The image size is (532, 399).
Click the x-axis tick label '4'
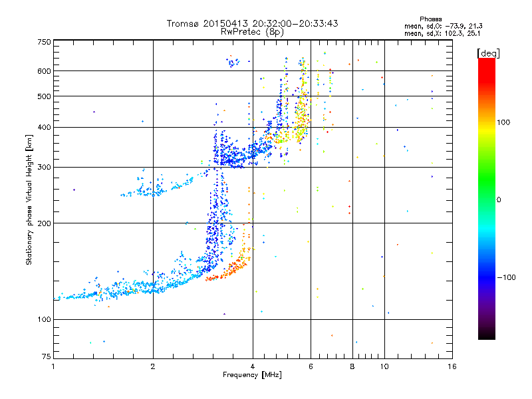(x=253, y=366)
